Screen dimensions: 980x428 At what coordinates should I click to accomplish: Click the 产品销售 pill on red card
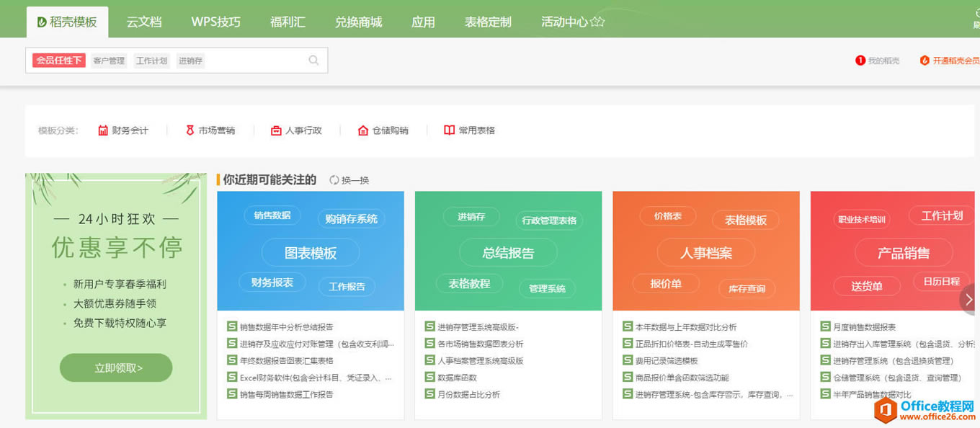pos(904,253)
